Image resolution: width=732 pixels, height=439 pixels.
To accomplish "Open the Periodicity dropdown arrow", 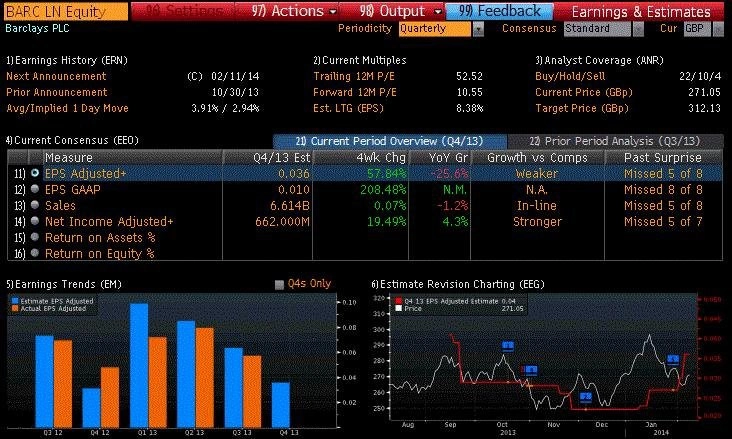I will pyautogui.click(x=478, y=29).
